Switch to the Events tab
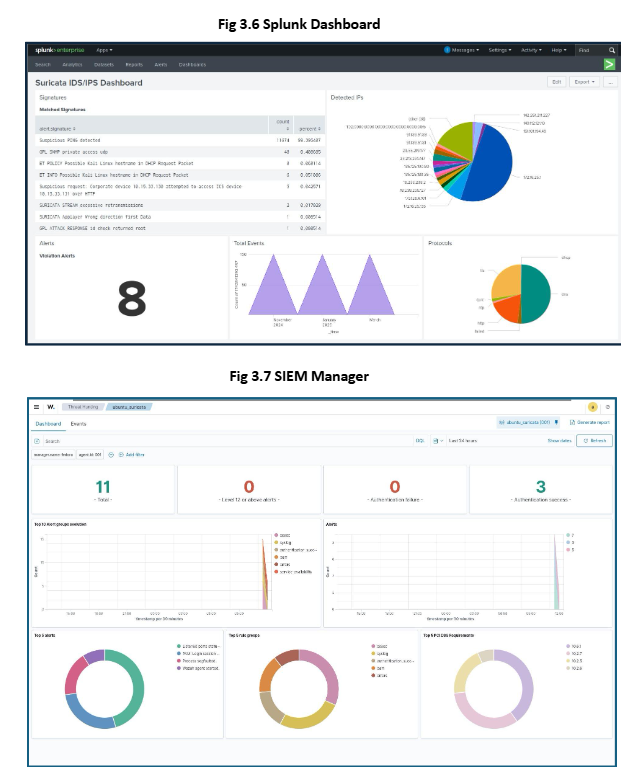 [77, 423]
